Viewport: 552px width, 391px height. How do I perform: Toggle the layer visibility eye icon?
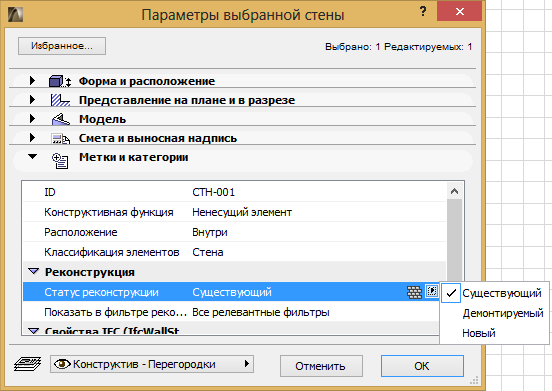[62, 364]
